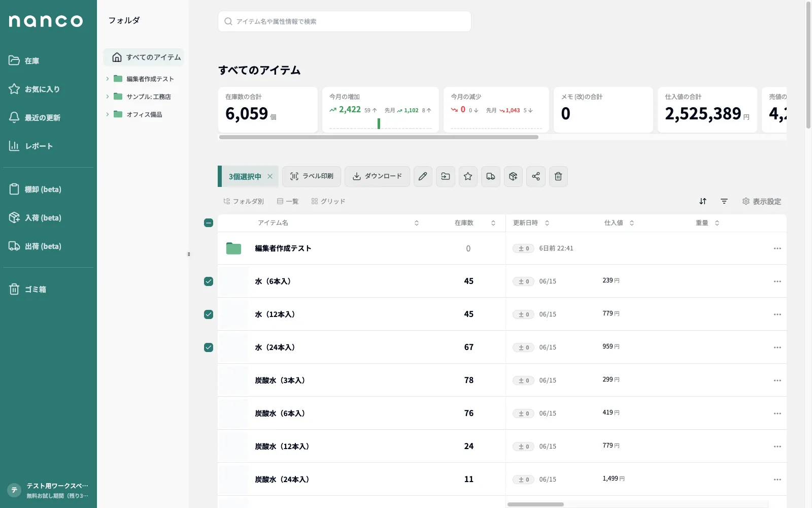This screenshot has width=812, height=508.
Task: Expand the オフィス備品 folder chevron
Action: point(108,114)
